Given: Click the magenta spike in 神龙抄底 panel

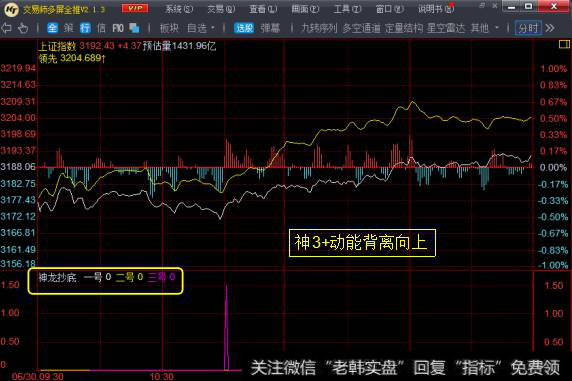Looking at the screenshot, I should pos(227,328).
